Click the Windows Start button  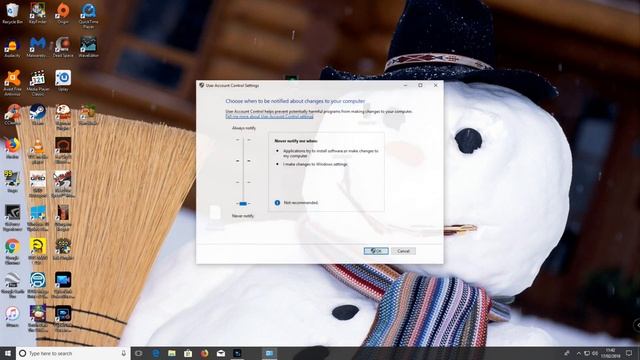click(8, 353)
